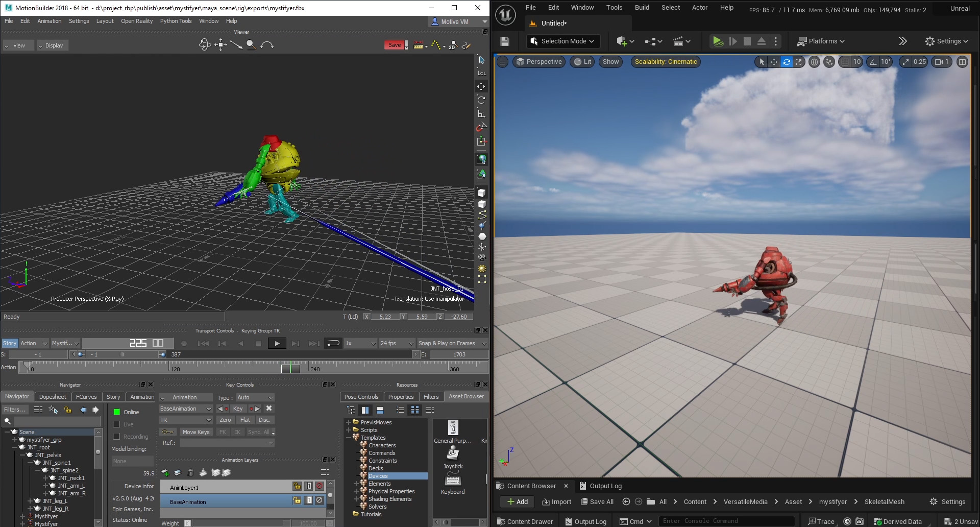Screen dimensions: 980x527
Task: Delete animation layer trash icon
Action: (x=190, y=473)
